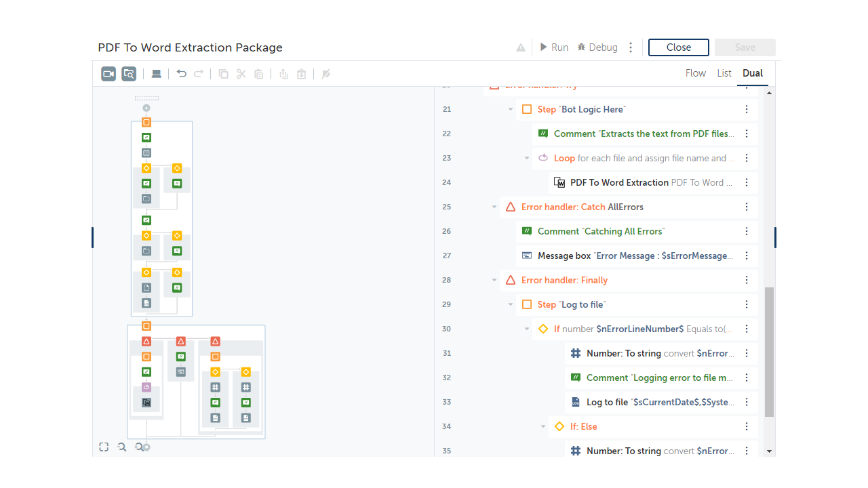Click the fit-to-screen icon in flow view
The image size is (868, 488).
pyautogui.click(x=104, y=447)
